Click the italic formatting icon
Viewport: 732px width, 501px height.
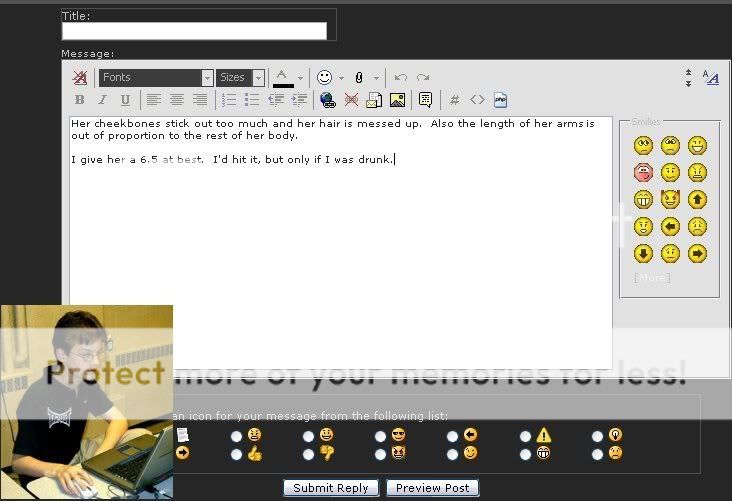[102, 100]
